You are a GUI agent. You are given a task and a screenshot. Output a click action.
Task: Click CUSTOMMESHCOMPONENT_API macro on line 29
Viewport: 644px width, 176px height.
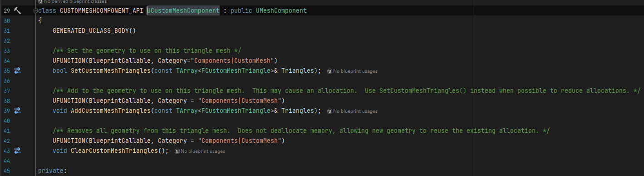(102, 10)
